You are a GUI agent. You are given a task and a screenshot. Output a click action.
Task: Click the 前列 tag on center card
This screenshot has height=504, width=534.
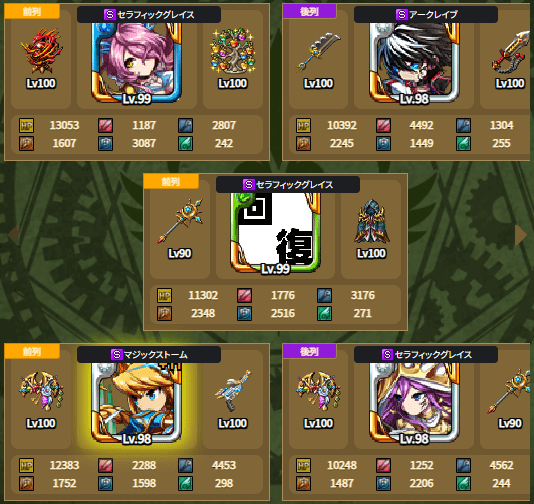[171, 182]
